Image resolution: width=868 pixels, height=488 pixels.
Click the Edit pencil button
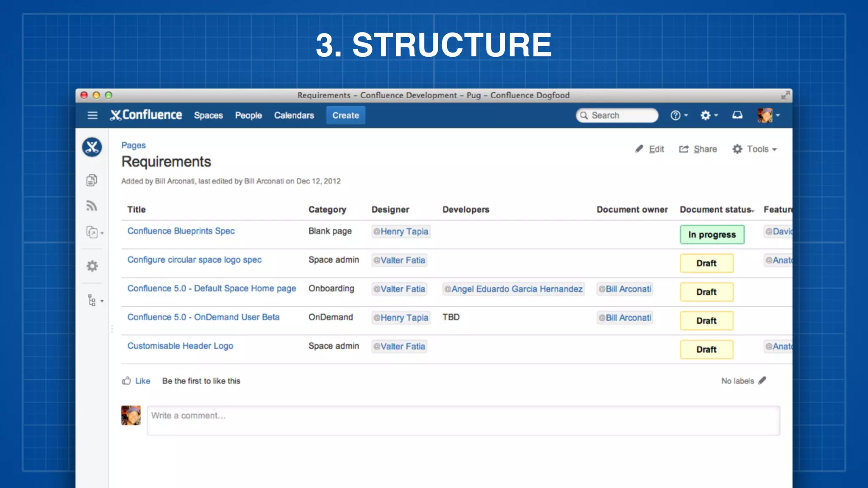pos(649,149)
